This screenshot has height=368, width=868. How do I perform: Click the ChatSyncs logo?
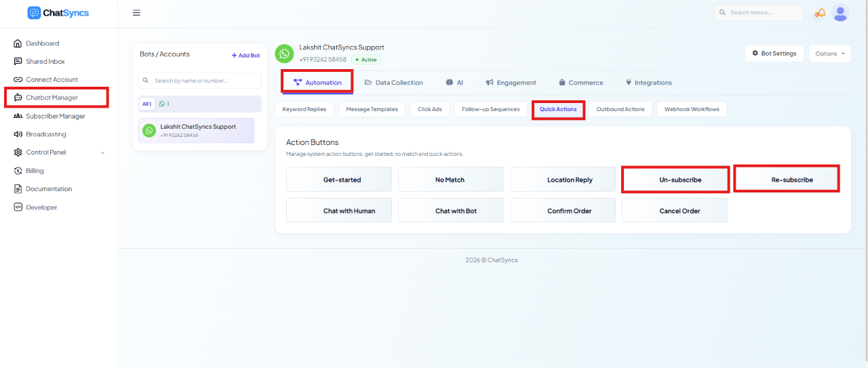[x=58, y=13]
